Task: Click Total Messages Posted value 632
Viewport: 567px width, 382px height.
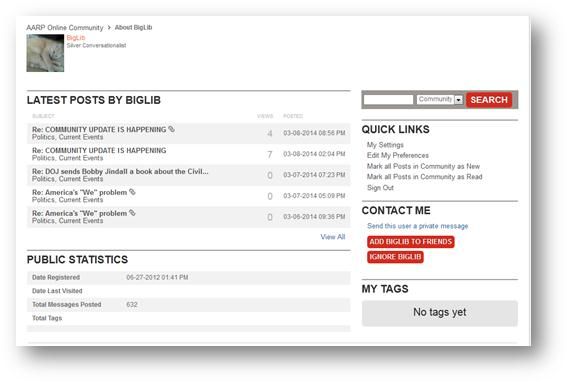Action: (132, 305)
